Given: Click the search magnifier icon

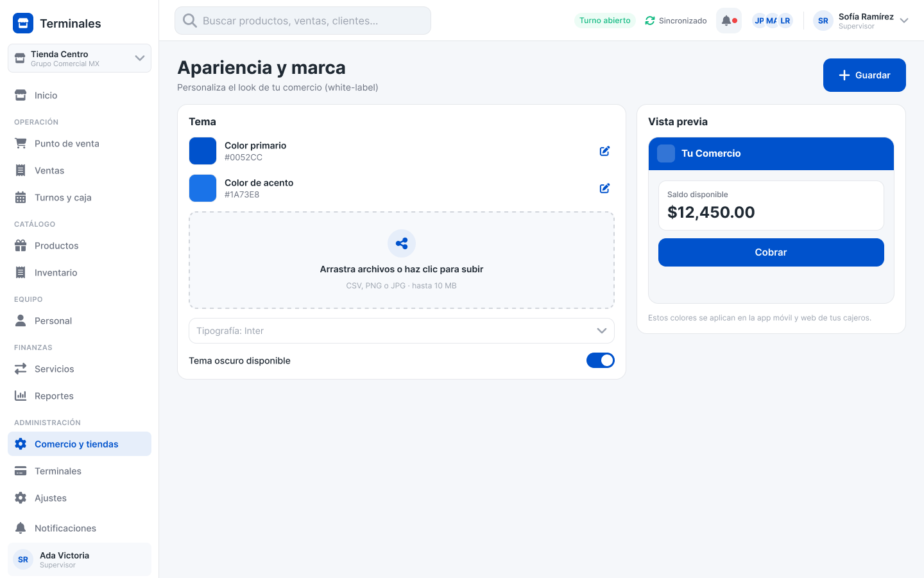Looking at the screenshot, I should click(x=190, y=21).
